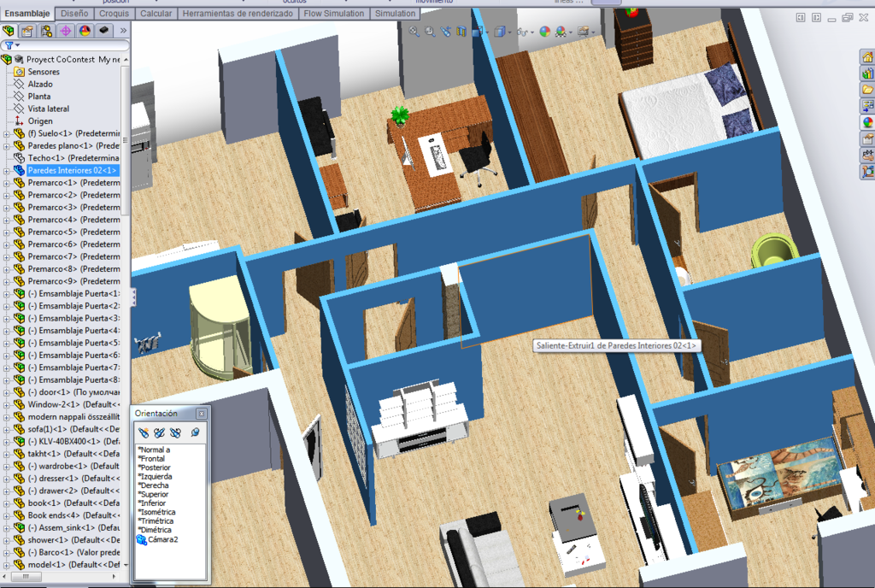Expand the Emsamblaje Puerta<1> node

(x=7, y=294)
